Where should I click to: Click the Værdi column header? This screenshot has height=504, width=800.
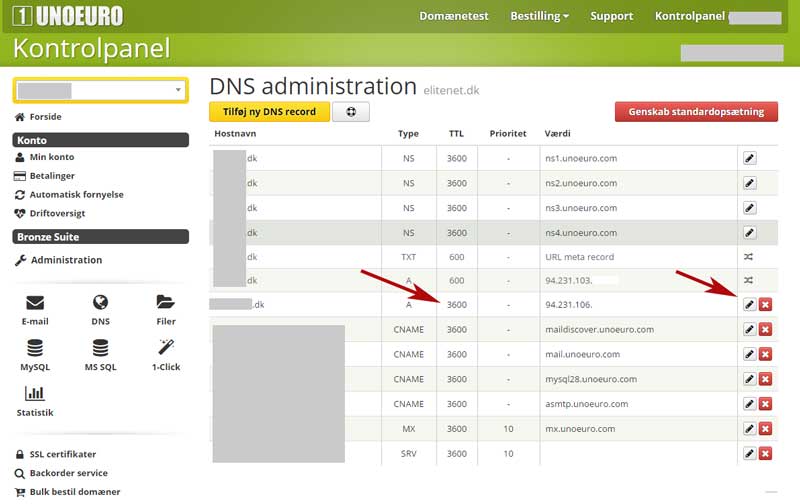coord(557,134)
